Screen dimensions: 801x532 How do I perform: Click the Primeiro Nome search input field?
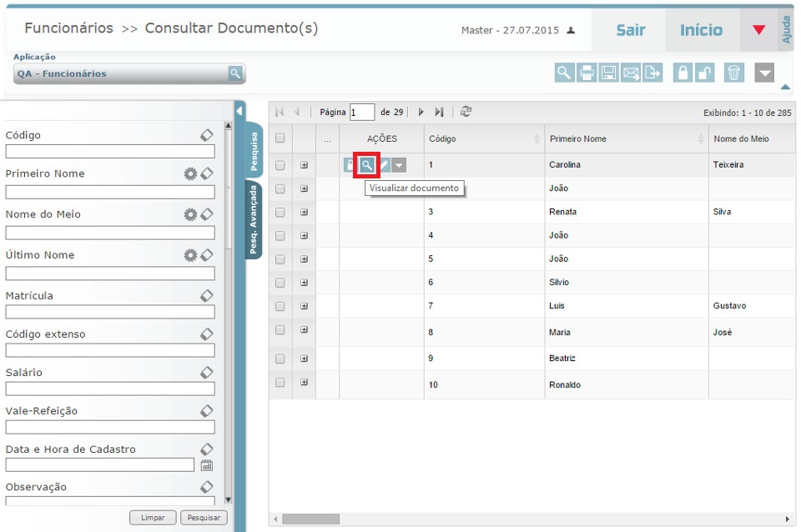click(110, 192)
